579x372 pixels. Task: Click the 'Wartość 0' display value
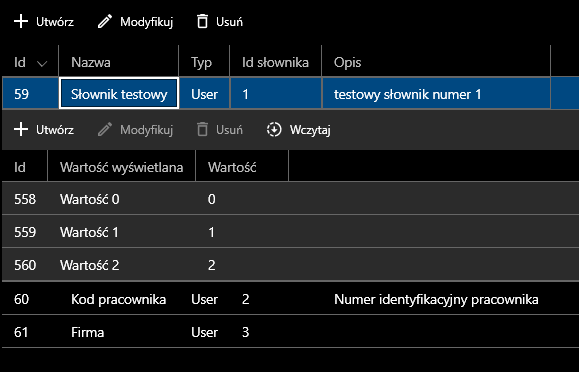90,199
